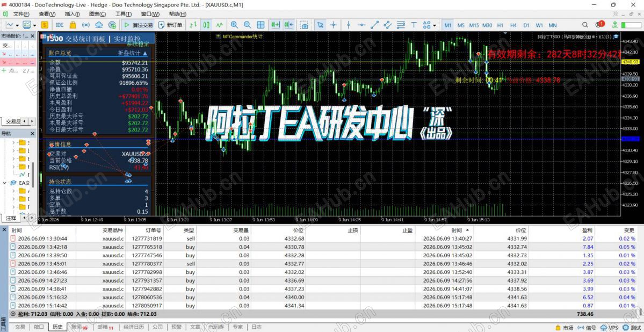
Task: Open the VPS cloud hosting toolbar icon
Action: click(99, 25)
